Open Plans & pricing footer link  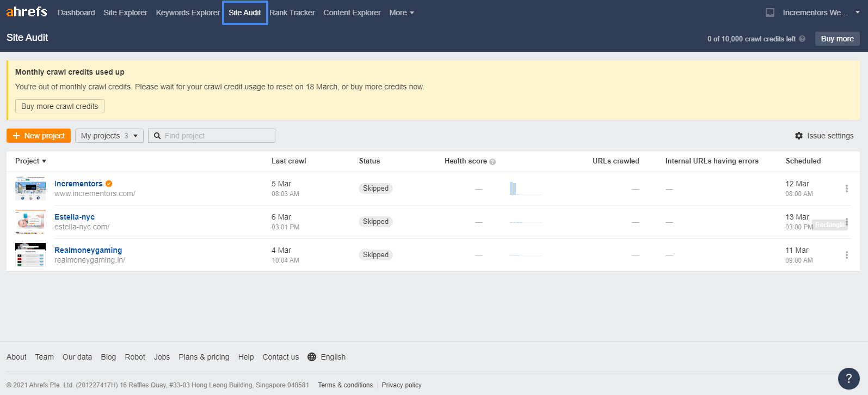[x=204, y=357]
